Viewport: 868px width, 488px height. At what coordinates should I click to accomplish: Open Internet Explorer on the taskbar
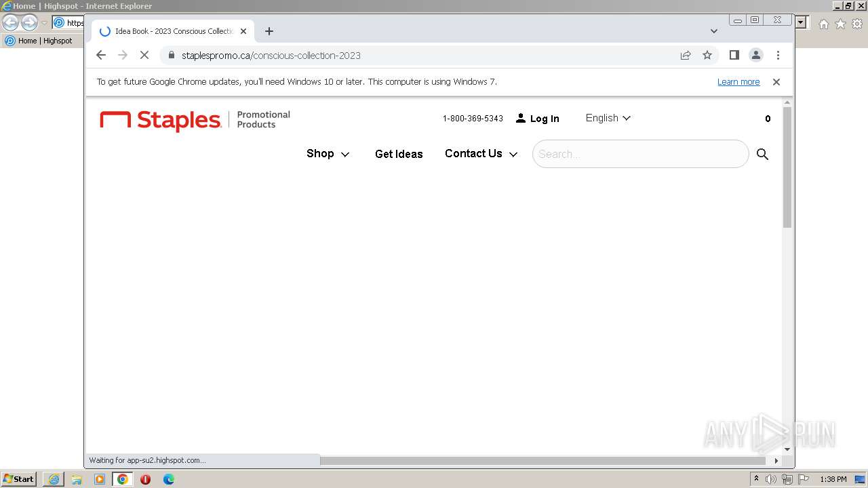point(54,479)
